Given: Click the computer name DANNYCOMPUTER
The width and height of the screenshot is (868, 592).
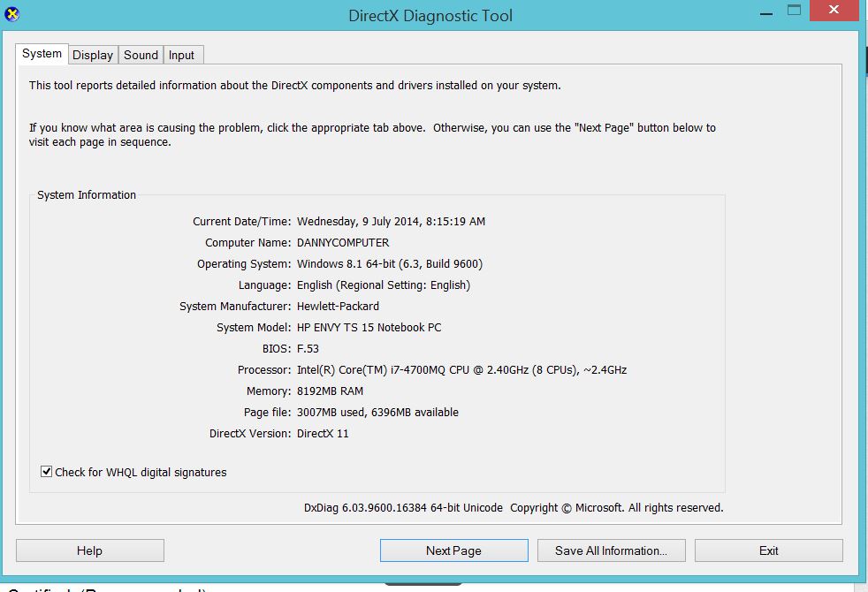Looking at the screenshot, I should [343, 243].
